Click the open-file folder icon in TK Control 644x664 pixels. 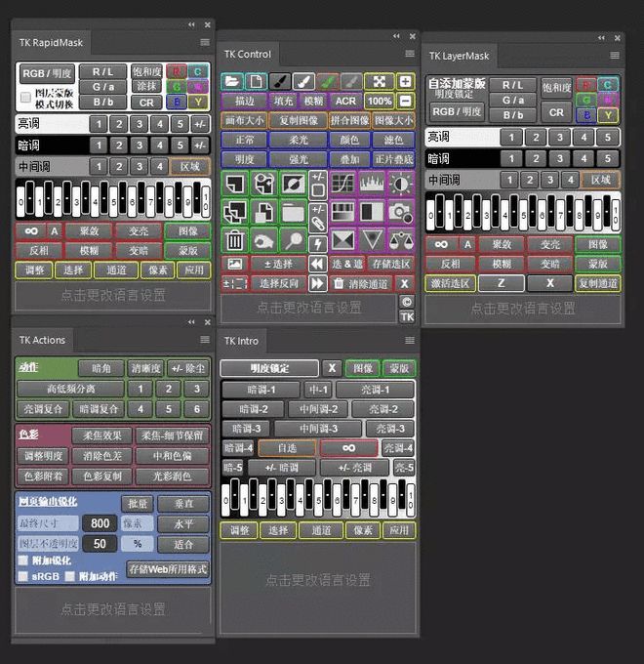pos(232,81)
